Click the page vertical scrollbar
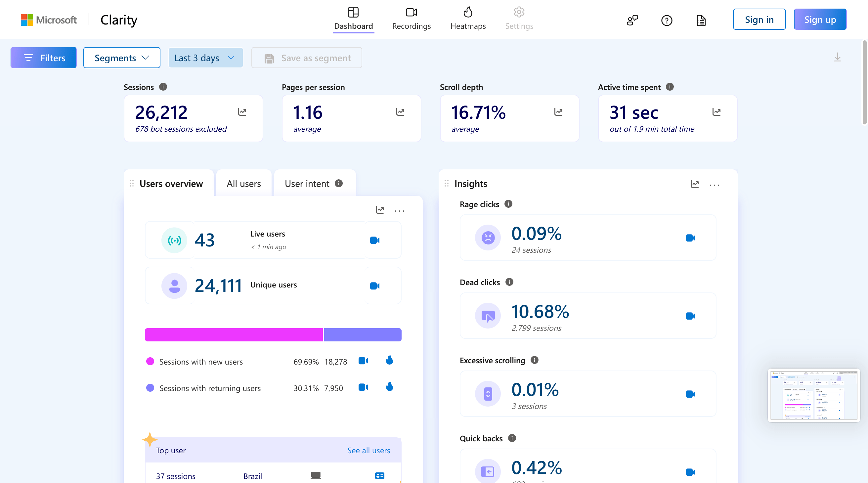Image resolution: width=868 pixels, height=483 pixels. pos(865,83)
